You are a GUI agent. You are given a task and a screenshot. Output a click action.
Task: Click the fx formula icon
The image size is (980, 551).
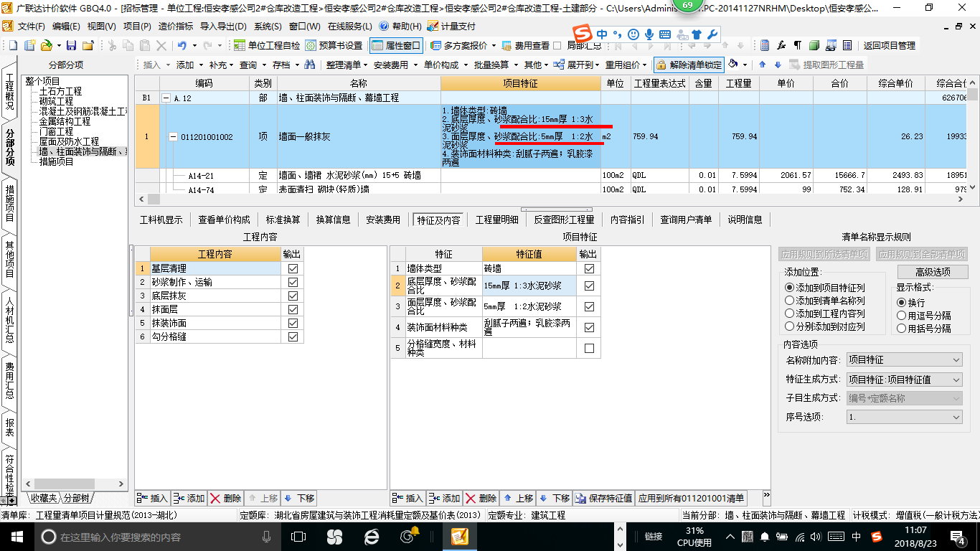coord(781,45)
